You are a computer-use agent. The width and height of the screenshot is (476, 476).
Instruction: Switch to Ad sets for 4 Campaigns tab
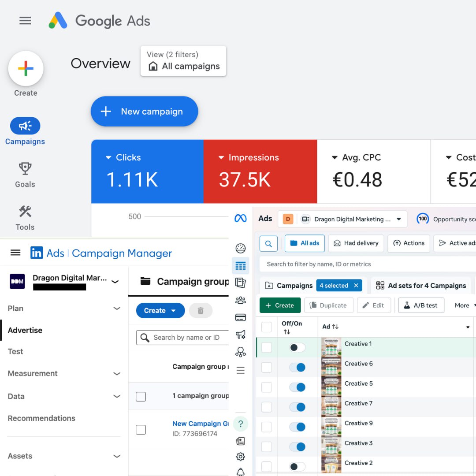421,286
